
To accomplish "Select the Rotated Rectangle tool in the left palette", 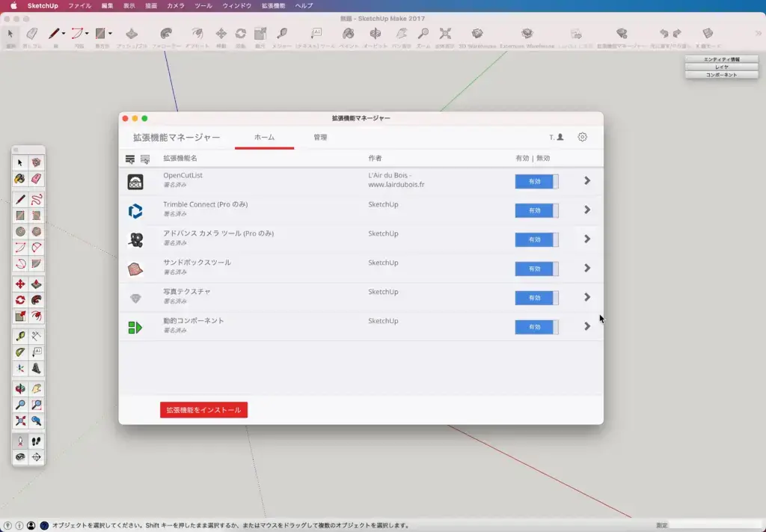I will [36, 215].
